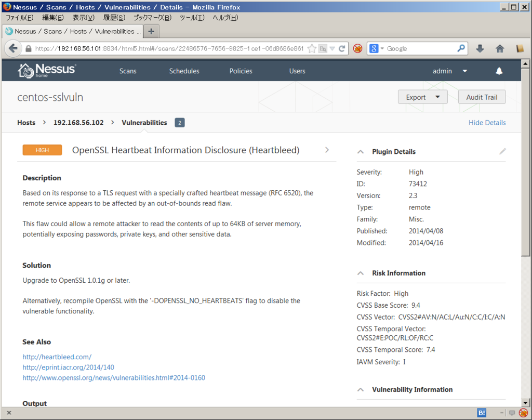This screenshot has height=420, width=532.
Task: Click the OpenSSL Heartbeat Information Disclosure title
Action: pos(185,150)
